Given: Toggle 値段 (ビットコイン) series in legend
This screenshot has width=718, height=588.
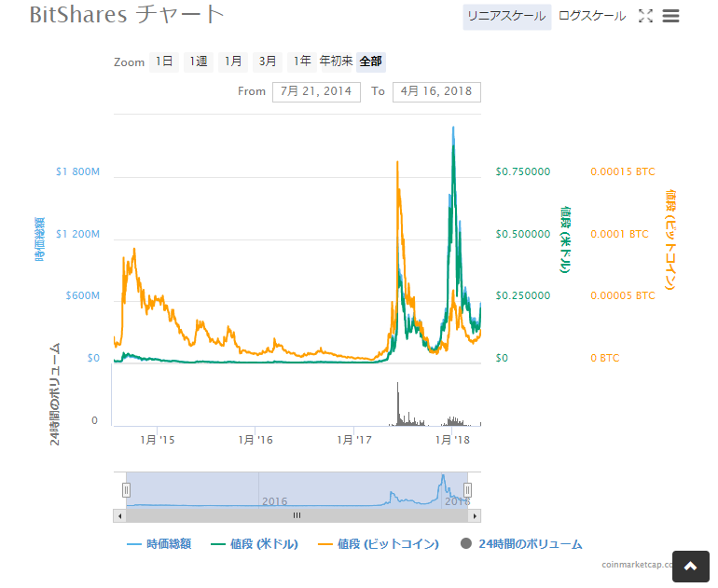Looking at the screenshot, I should [379, 544].
